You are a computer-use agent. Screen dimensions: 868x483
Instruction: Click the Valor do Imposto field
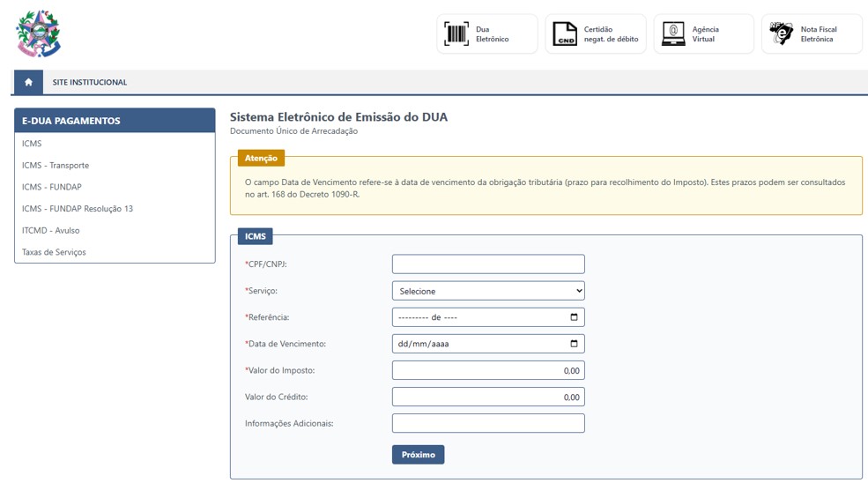click(x=487, y=370)
